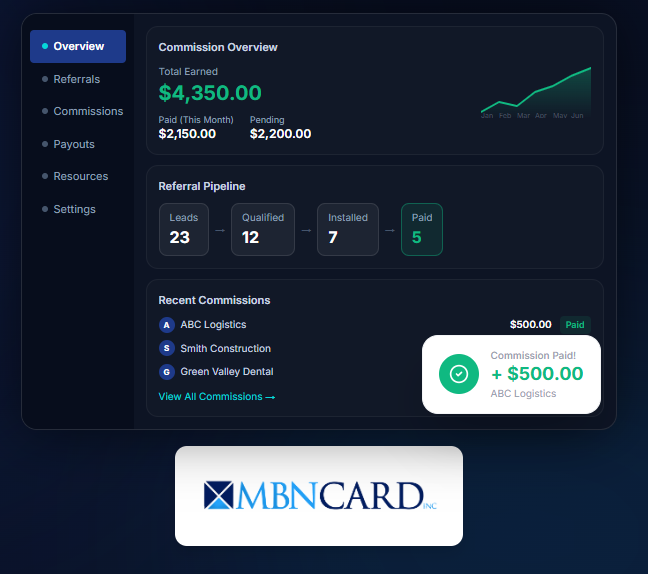
Task: Select Payouts from the sidebar
Action: (74, 144)
